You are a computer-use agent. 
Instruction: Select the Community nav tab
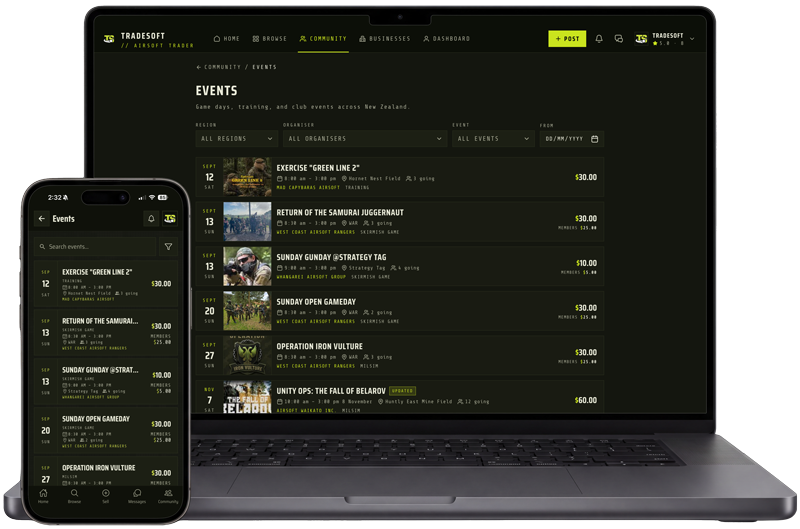(323, 39)
